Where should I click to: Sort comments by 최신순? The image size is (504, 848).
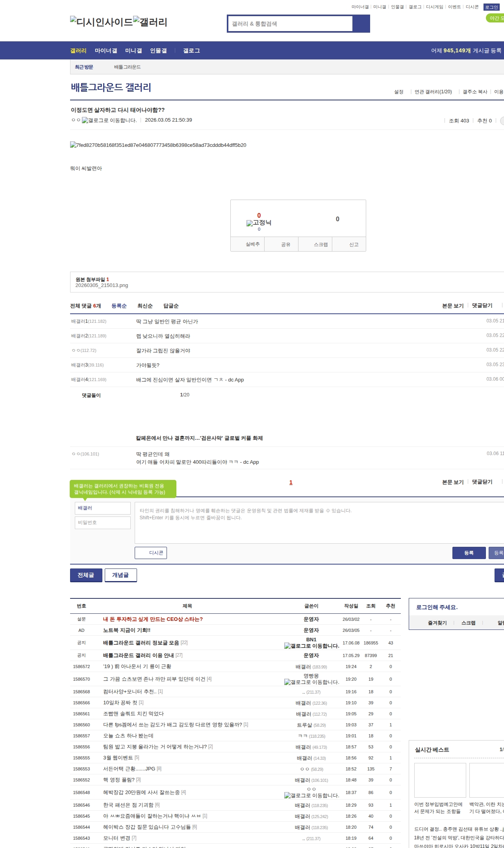pyautogui.click(x=145, y=306)
